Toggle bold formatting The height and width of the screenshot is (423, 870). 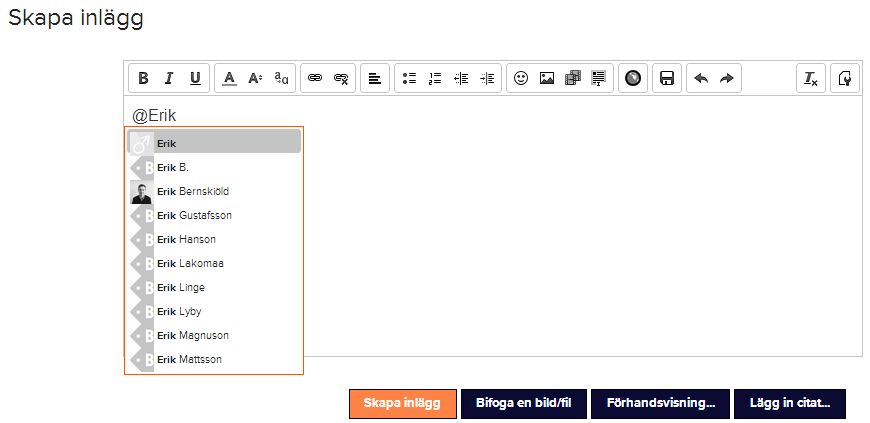pos(144,78)
